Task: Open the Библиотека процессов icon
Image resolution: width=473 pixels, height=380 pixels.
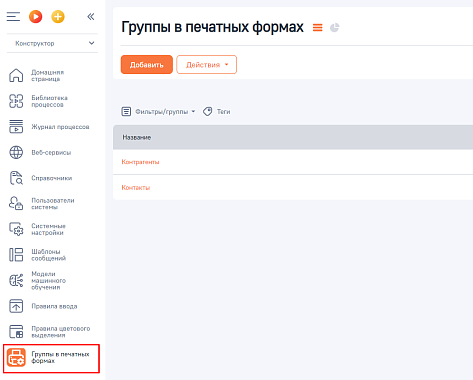Action: [x=16, y=101]
